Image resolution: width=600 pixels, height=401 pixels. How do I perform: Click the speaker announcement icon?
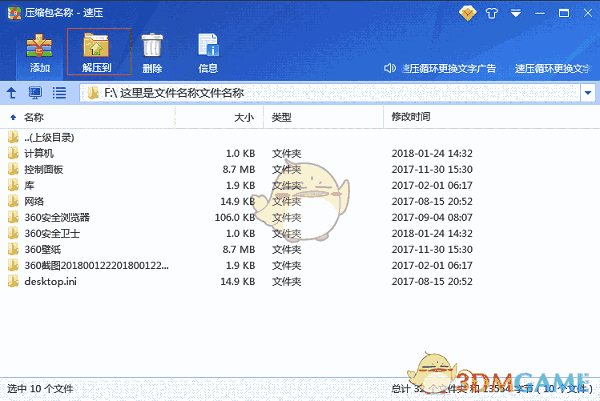[390, 68]
